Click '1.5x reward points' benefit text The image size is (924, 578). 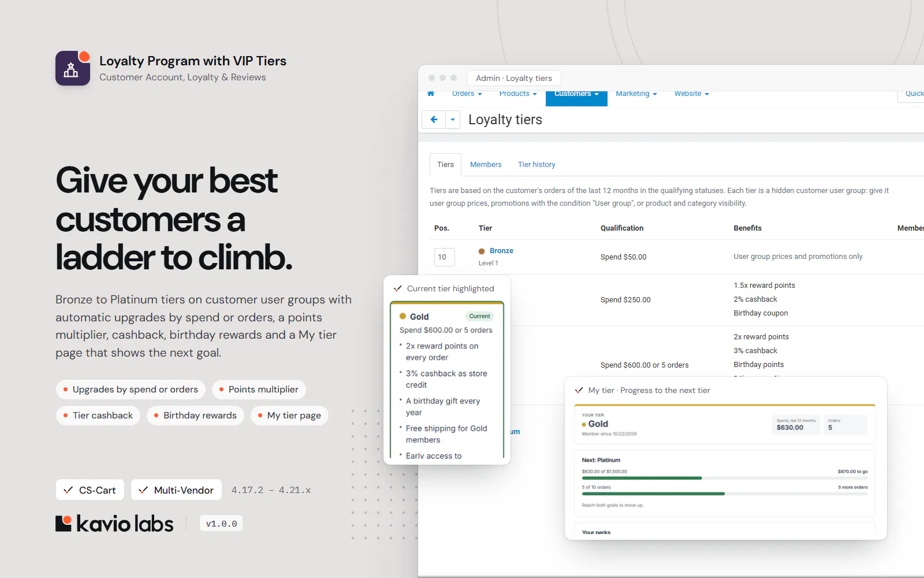(764, 286)
